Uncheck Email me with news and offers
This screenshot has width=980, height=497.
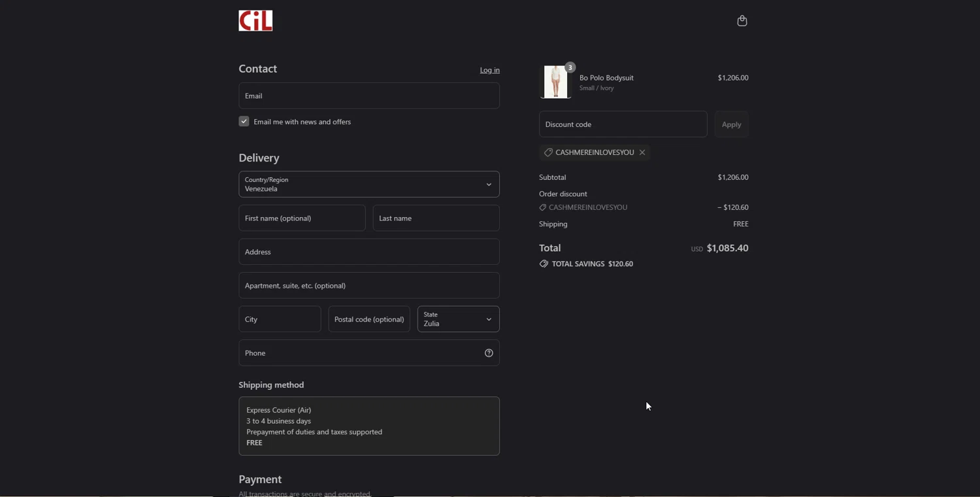coord(244,122)
